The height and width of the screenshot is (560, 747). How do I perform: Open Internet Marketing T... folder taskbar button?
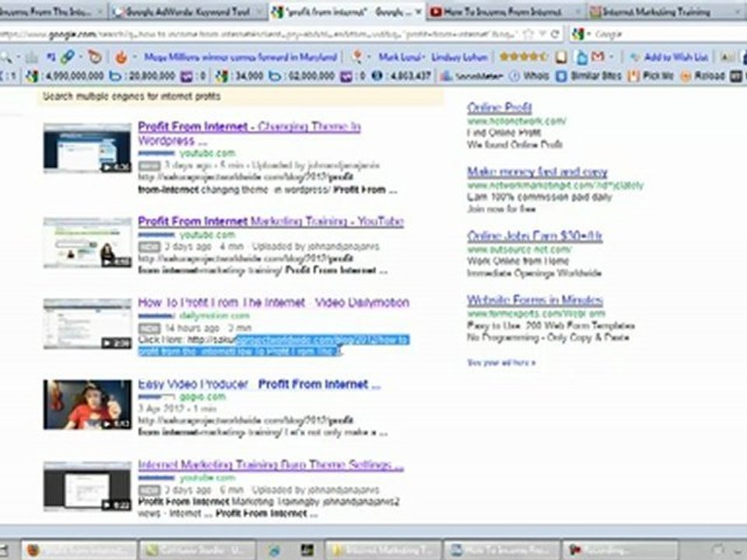[384, 550]
